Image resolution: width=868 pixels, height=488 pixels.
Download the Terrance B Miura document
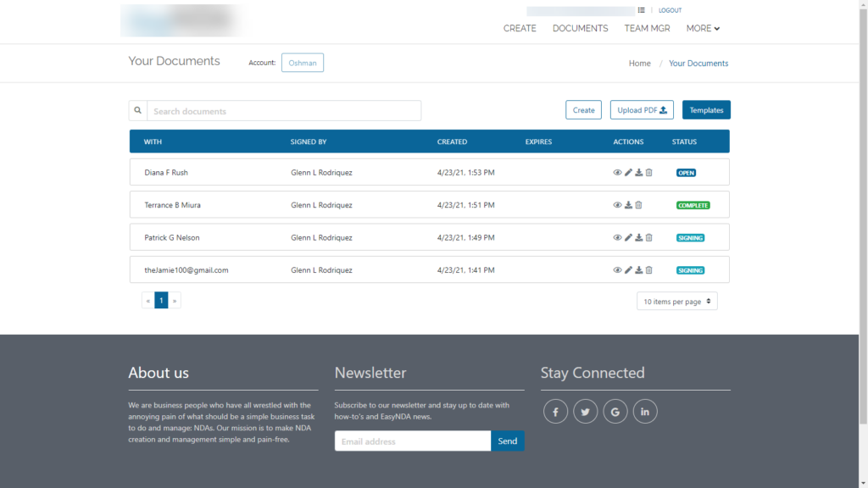point(628,204)
